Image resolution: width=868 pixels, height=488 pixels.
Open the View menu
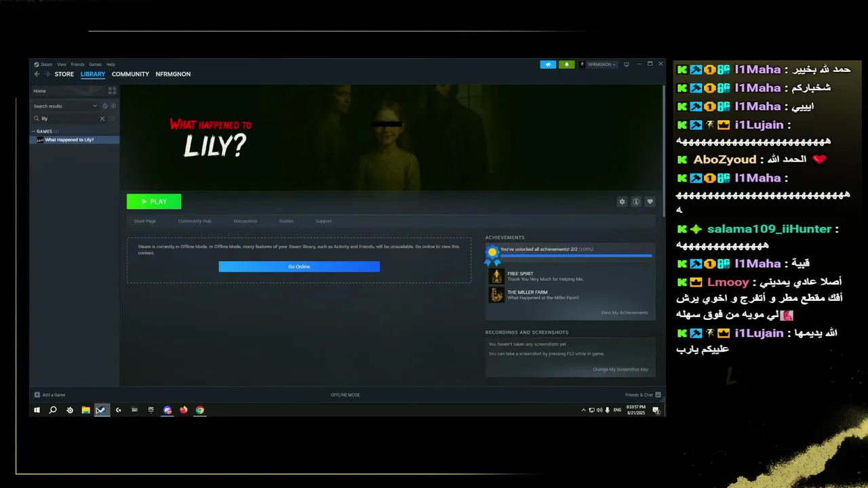click(x=62, y=64)
